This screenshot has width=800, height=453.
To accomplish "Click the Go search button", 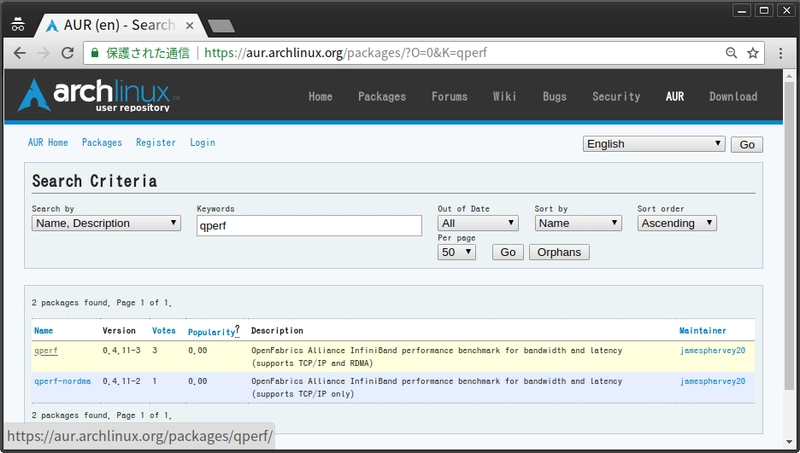I will click(x=508, y=252).
